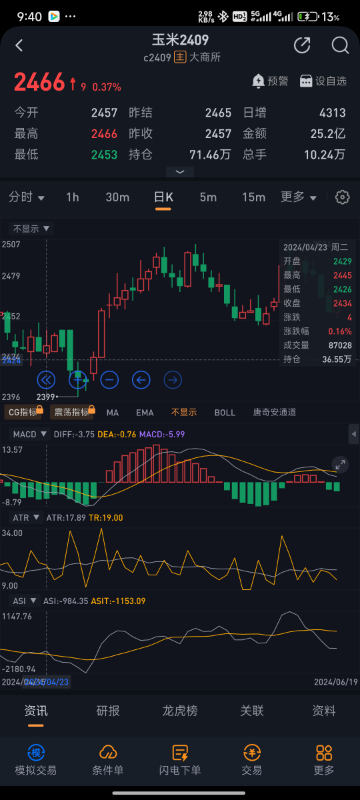Add to watchlist via 设自选

323,81
